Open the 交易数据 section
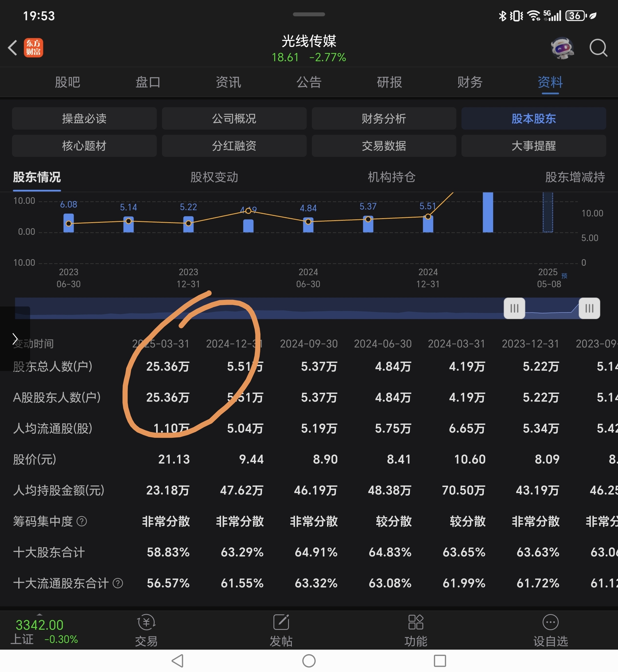 (x=384, y=146)
